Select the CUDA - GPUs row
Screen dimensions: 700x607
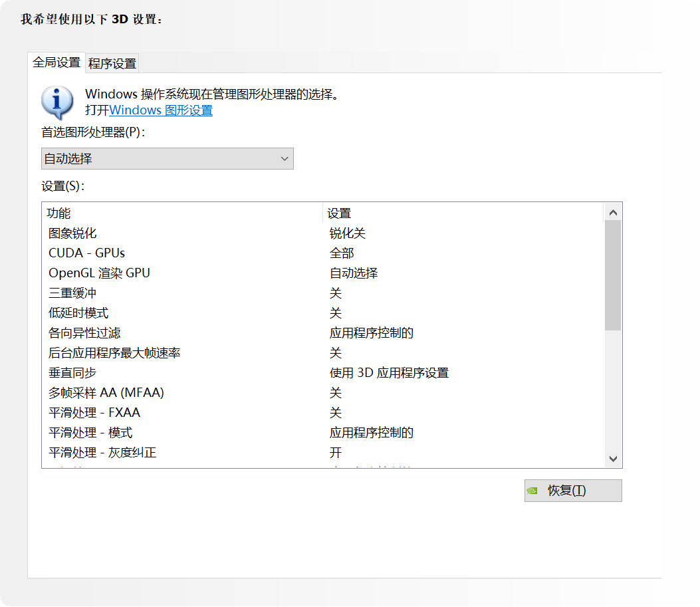pyautogui.click(x=324, y=253)
